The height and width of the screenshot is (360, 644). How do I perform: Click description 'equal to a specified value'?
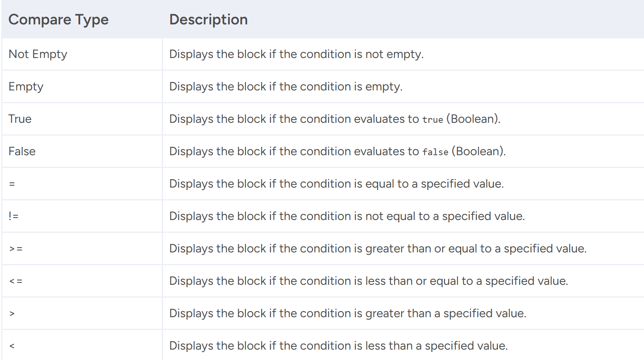pyautogui.click(x=336, y=184)
